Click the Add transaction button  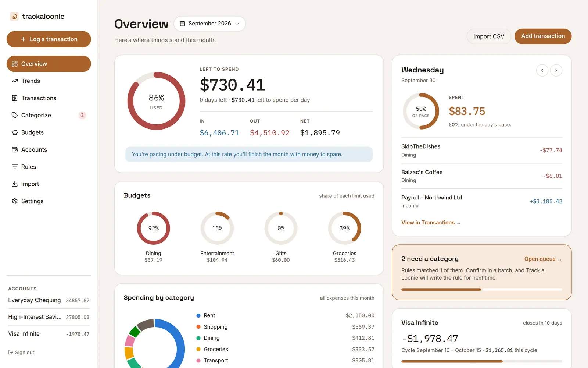click(x=543, y=36)
